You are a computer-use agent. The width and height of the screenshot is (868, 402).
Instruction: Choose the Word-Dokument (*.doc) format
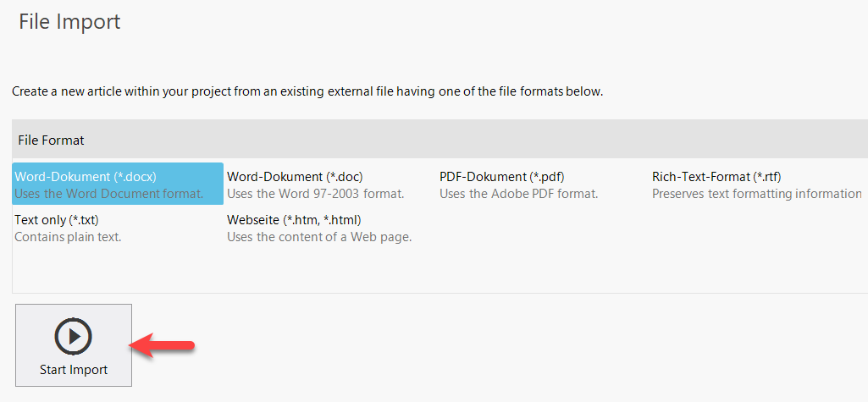tap(295, 177)
